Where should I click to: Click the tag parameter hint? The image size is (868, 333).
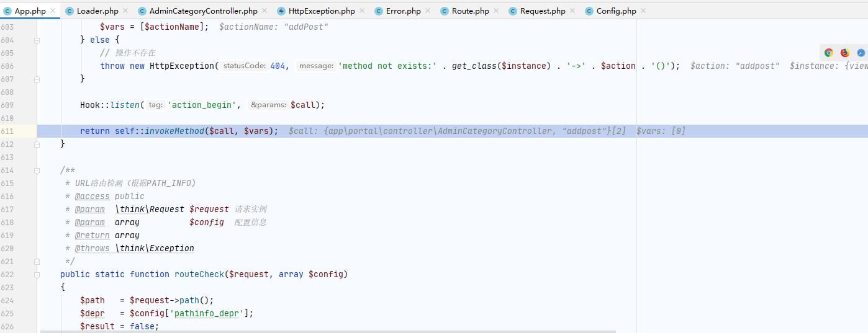coord(156,105)
